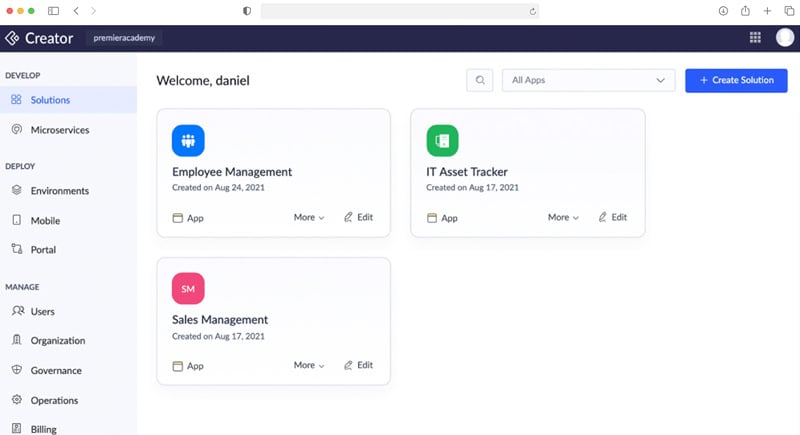Open the IT Asset Tracker title link
This screenshot has width=800, height=435.
[467, 172]
